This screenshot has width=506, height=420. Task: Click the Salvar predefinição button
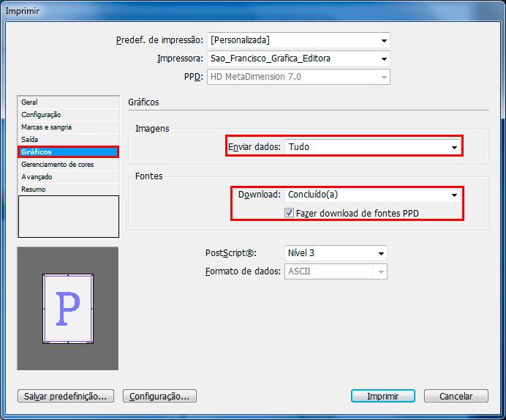[66, 396]
